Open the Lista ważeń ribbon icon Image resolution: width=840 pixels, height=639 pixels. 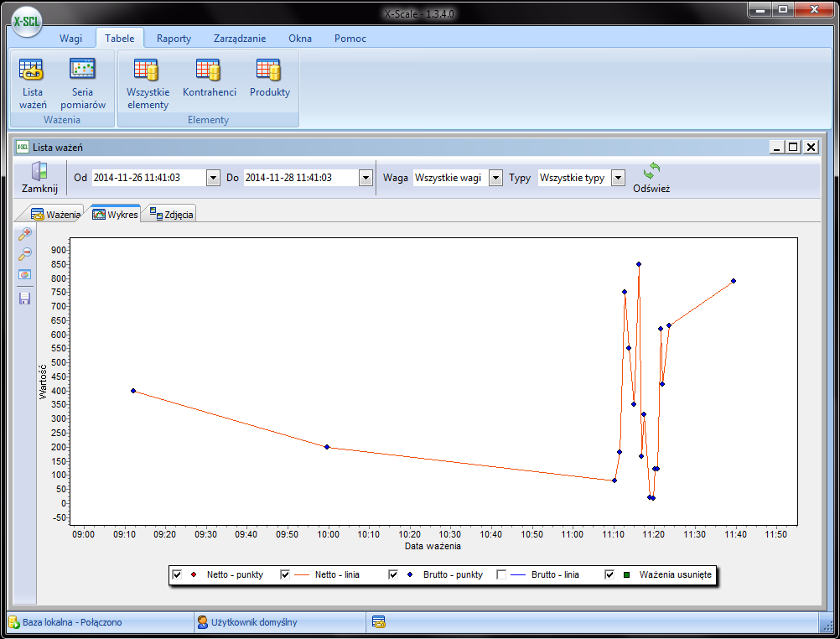tap(33, 84)
